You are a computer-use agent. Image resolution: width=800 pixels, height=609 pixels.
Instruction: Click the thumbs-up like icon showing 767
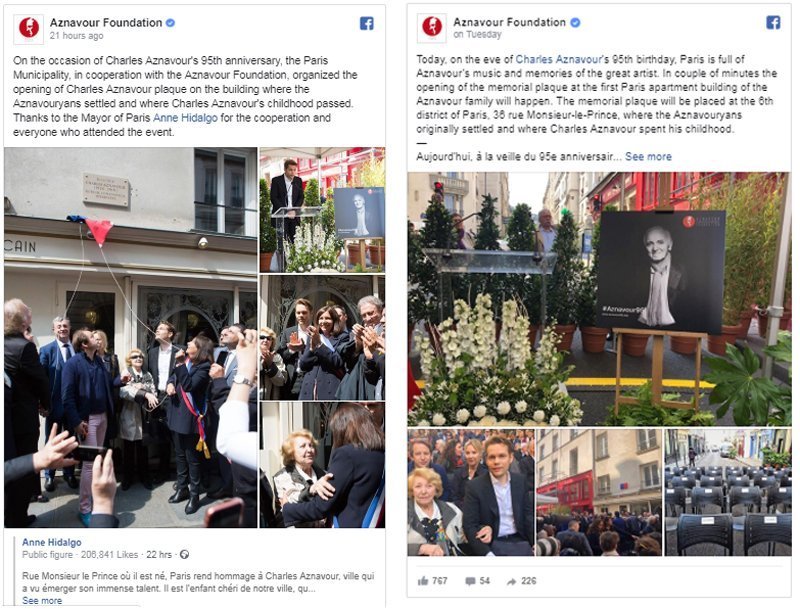tap(423, 581)
